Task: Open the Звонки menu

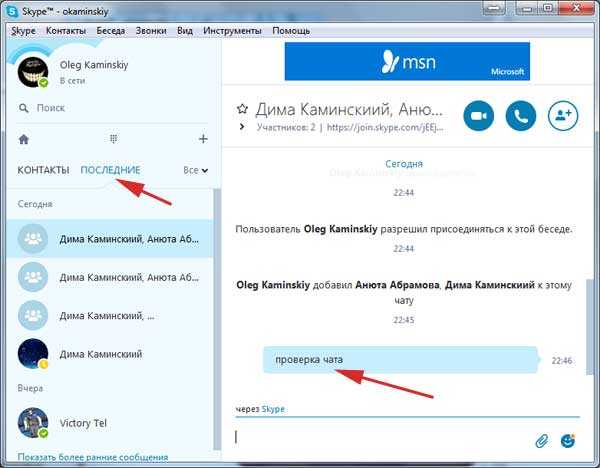Action: click(151, 31)
